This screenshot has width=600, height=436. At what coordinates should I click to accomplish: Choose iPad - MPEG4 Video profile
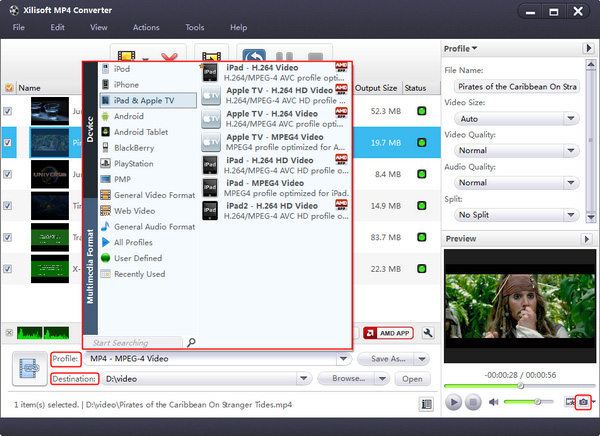[x=275, y=188]
